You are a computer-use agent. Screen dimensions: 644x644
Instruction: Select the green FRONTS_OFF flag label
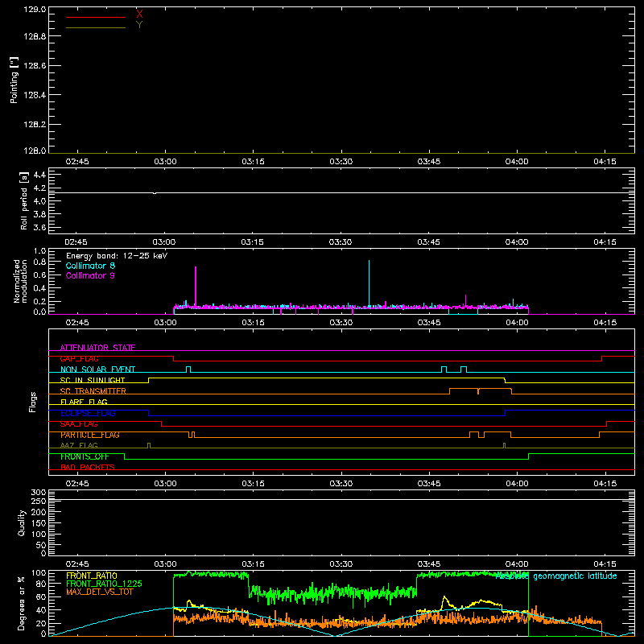[x=85, y=456]
